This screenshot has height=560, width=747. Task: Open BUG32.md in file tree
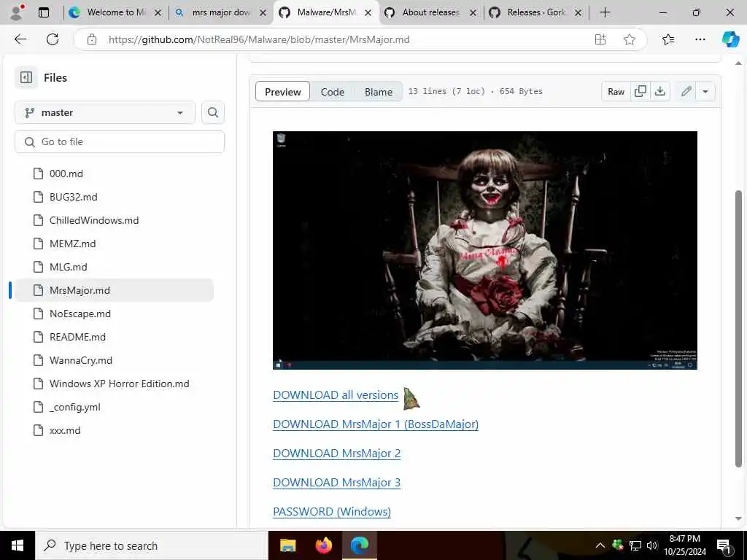[74, 197]
